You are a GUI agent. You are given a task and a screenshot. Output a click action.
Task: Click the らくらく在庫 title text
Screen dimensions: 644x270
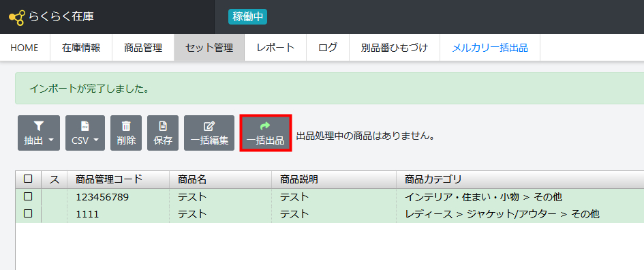click(61, 17)
